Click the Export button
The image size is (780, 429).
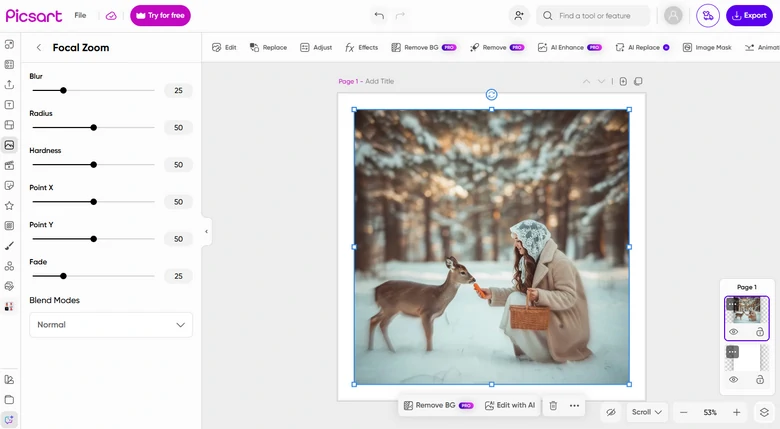point(749,16)
